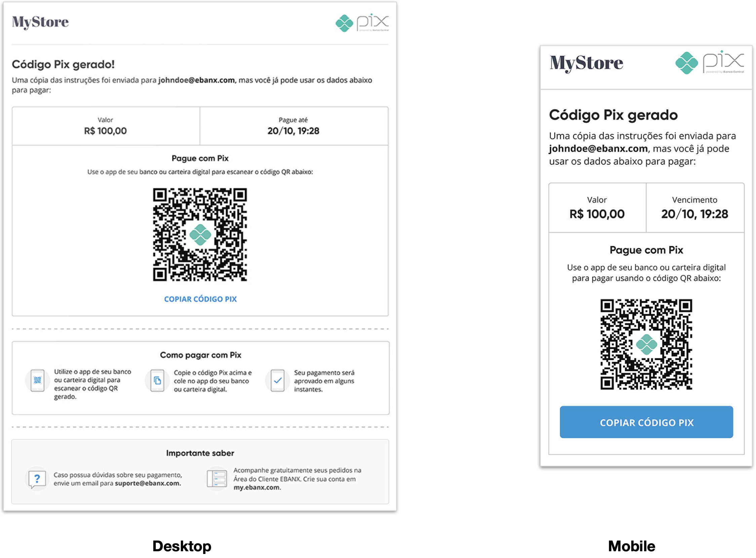Click the COPIAR CÓDIGO PIX text link
This screenshot has width=756, height=558.
click(200, 299)
